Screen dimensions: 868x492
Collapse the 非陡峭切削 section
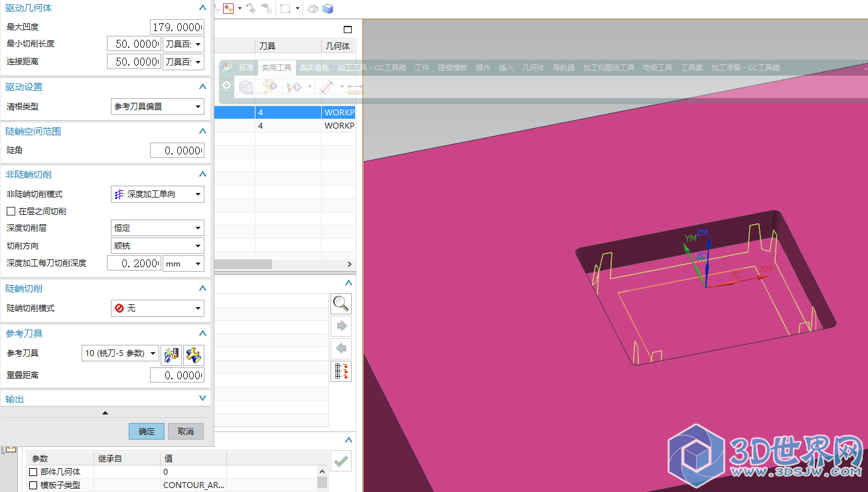202,174
